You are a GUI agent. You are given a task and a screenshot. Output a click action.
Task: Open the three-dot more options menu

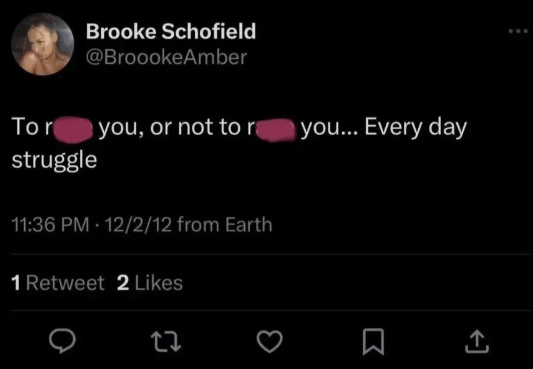(x=518, y=31)
